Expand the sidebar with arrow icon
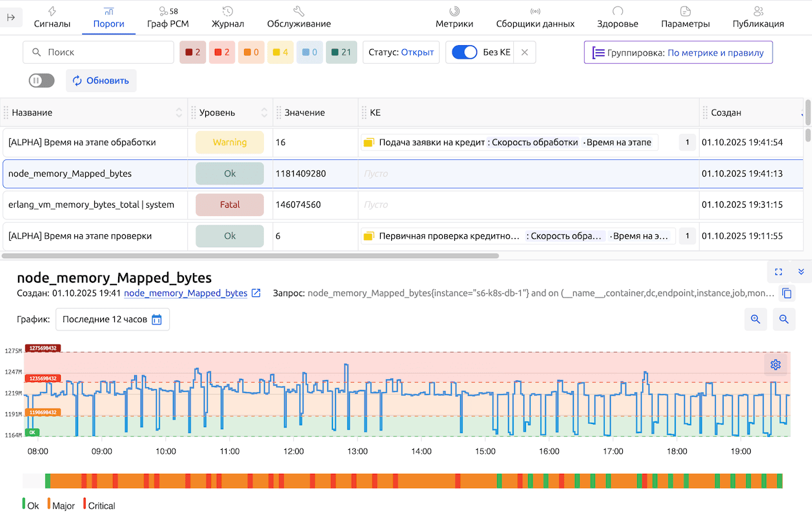Viewport: 812px width, 515px height. point(12,17)
